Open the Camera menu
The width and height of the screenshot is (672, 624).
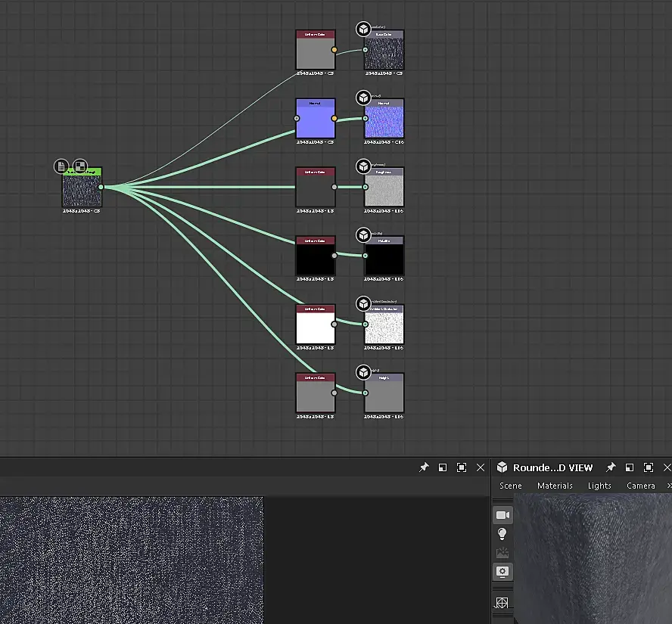(x=641, y=486)
